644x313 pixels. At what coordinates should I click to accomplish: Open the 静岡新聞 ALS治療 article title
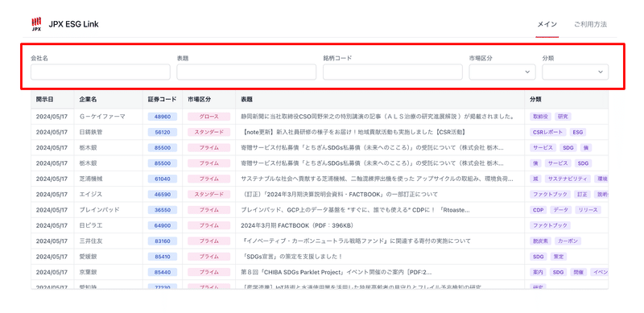378,117
